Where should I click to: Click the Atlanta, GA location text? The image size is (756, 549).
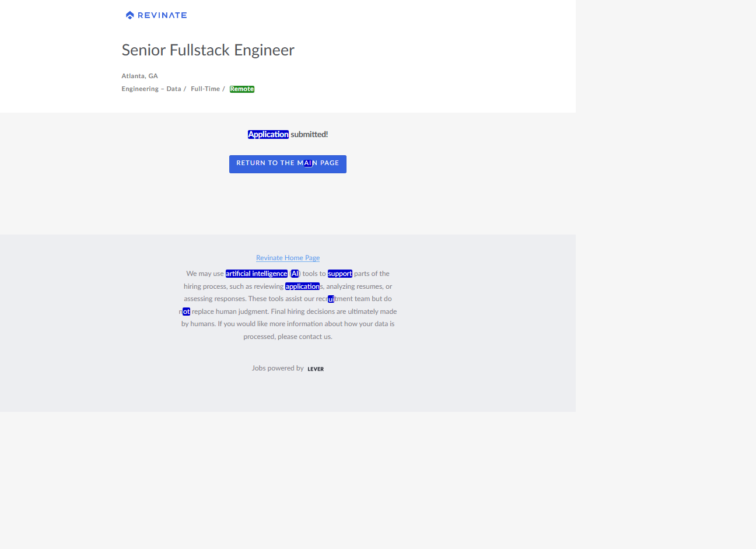tap(139, 76)
